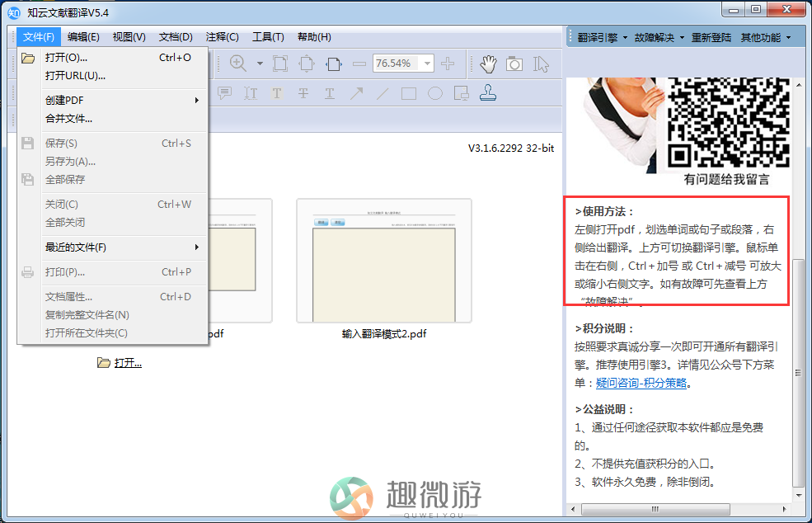Click the scroll down arrow in translation panel
The height and width of the screenshot is (523, 812).
(x=799, y=496)
